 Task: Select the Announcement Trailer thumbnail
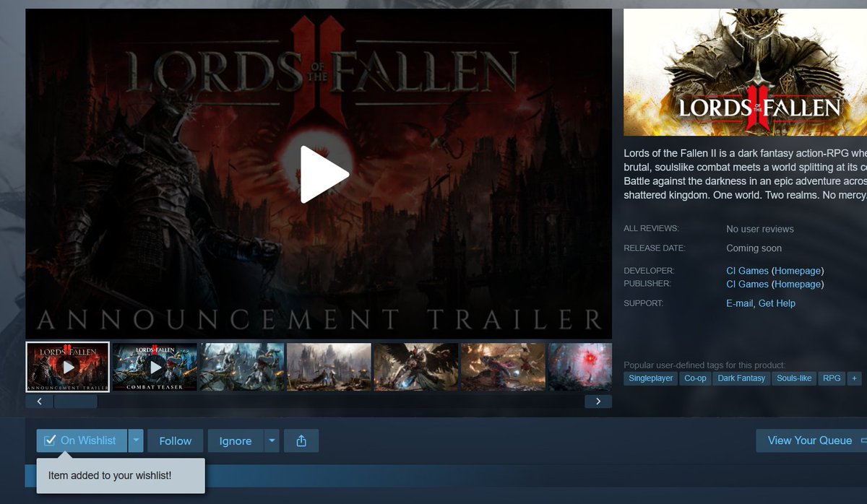[67, 367]
